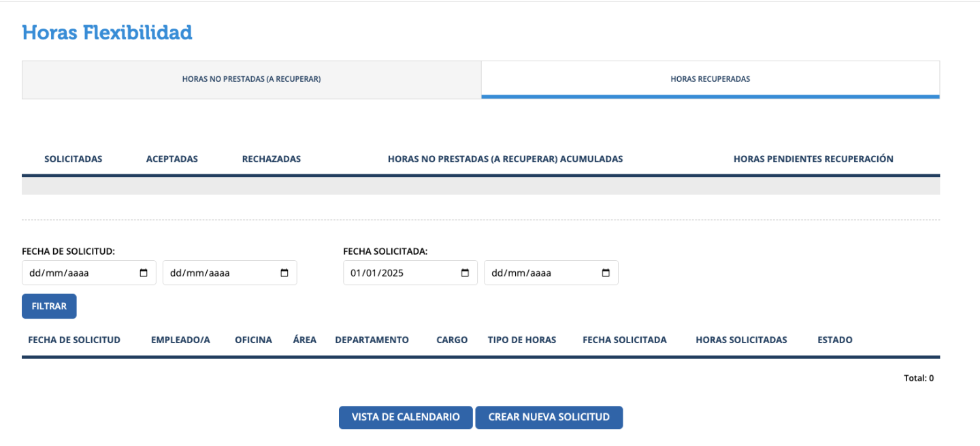Open calendar picker of the 01/01/2025 date field
This screenshot has width=980, height=446.
point(465,273)
